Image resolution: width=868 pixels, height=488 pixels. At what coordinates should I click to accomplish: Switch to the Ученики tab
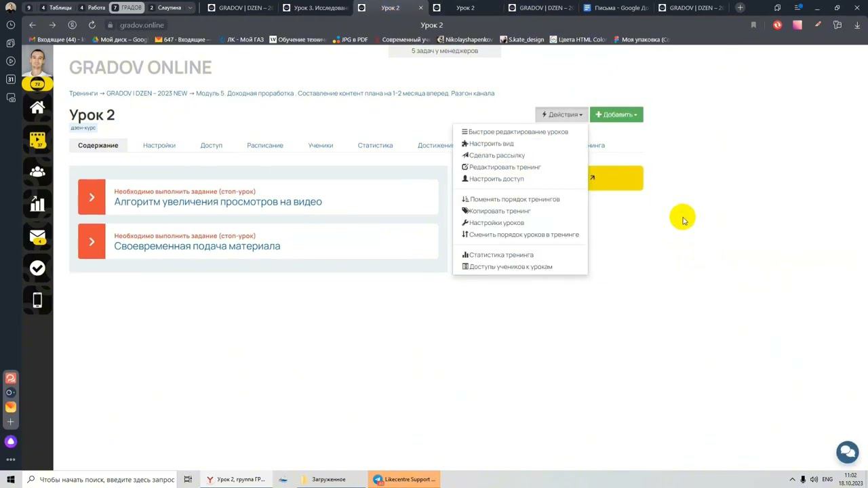point(321,145)
